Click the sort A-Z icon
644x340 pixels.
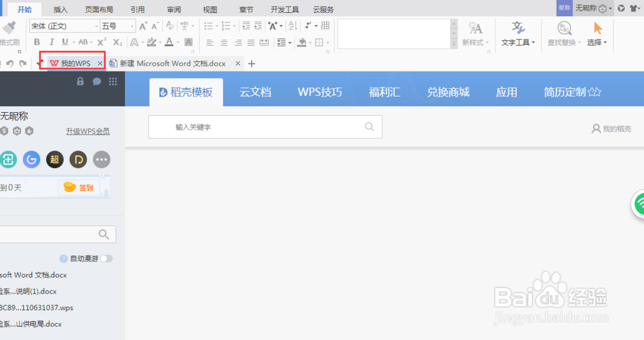coord(292,26)
